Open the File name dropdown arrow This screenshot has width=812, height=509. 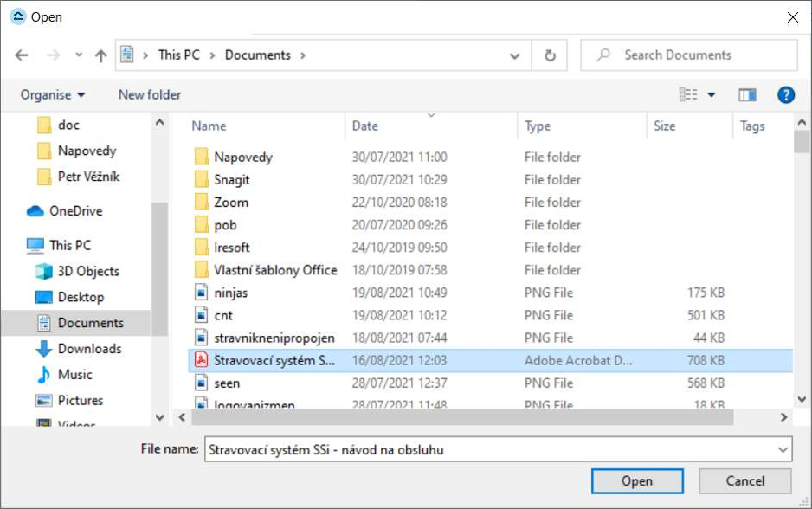point(783,449)
